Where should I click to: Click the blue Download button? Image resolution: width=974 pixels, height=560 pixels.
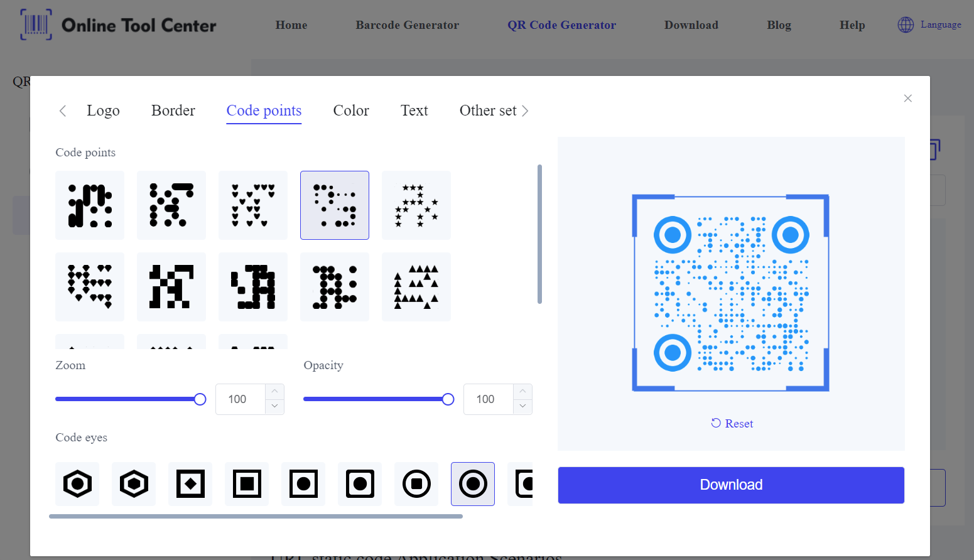coord(731,485)
